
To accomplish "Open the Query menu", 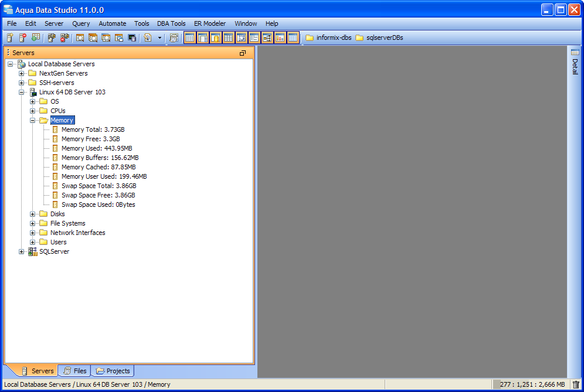I will (x=81, y=23).
